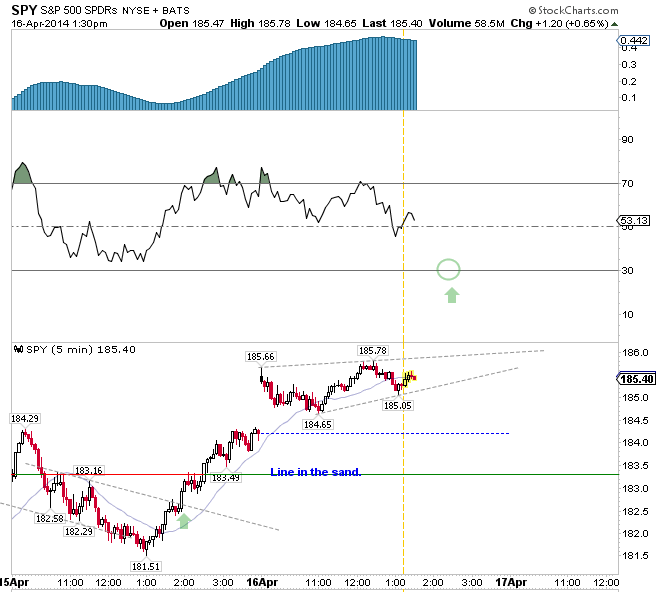The height and width of the screenshot is (592, 663).
Task: Click the 2:00 time label after 16Apr
Action: 433,583
